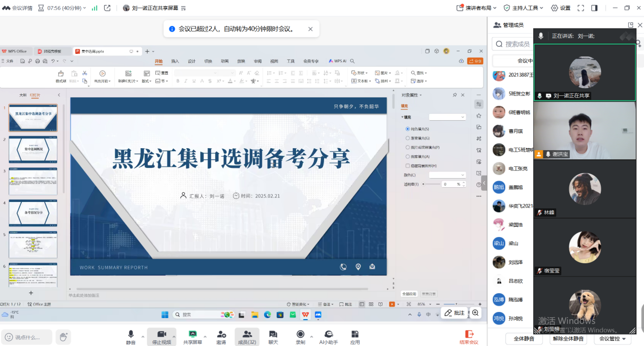This screenshot has width=644, height=346.
Task: Adjust the 透明度 transparency slider
Action: [x=424, y=184]
